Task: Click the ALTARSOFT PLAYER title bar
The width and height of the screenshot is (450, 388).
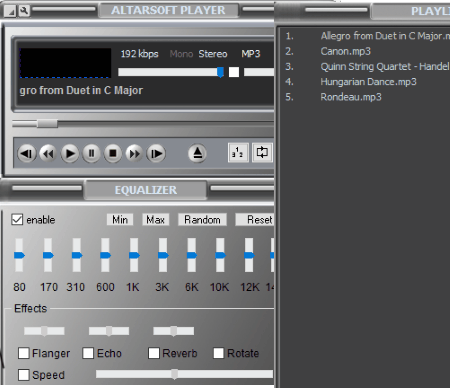Action: point(168,10)
